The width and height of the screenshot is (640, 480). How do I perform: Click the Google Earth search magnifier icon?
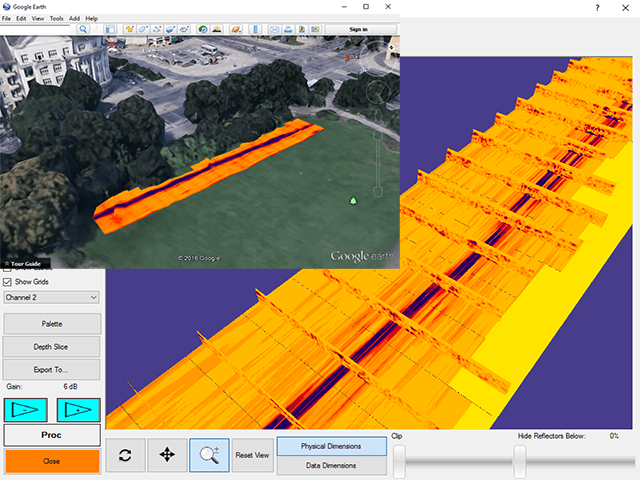(x=84, y=29)
